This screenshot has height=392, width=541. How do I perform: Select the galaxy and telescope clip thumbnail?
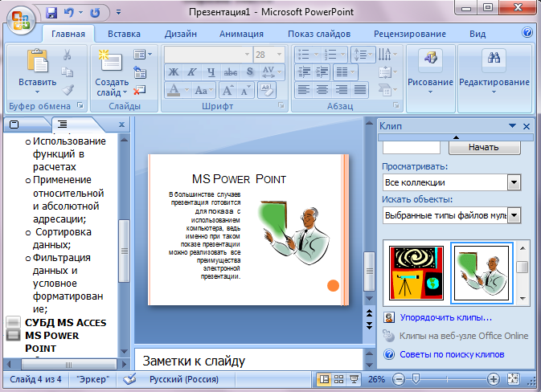pyautogui.click(x=416, y=273)
